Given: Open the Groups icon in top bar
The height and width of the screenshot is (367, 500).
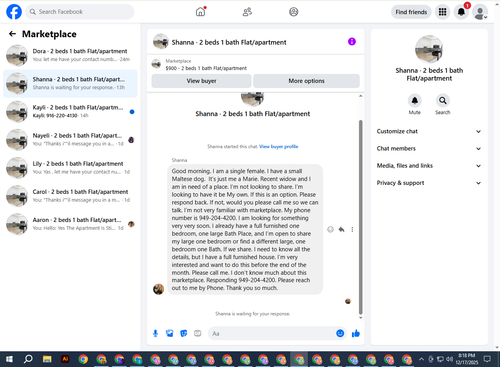Looking at the screenshot, I should coord(294,12).
